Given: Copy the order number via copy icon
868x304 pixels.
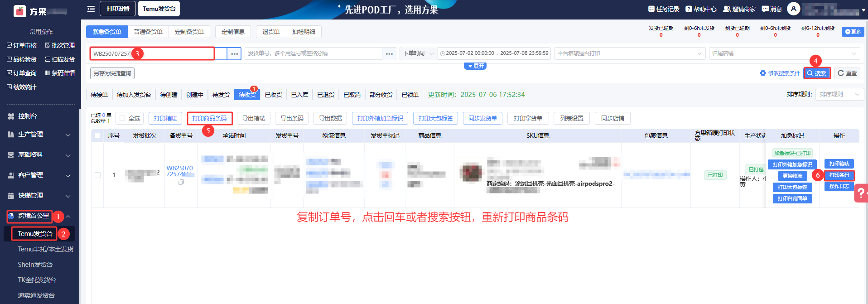Looking at the screenshot, I should (x=181, y=182).
